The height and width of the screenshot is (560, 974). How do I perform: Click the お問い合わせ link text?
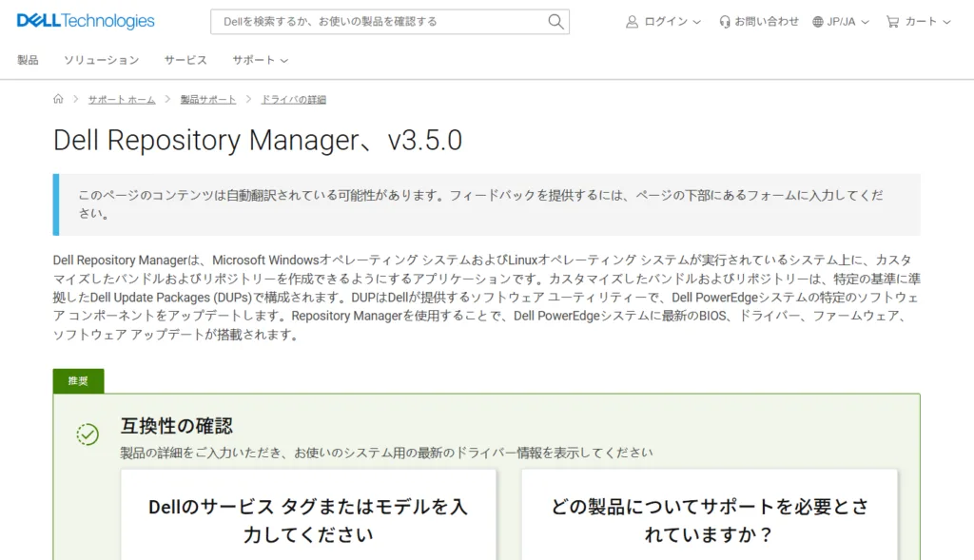(x=767, y=21)
